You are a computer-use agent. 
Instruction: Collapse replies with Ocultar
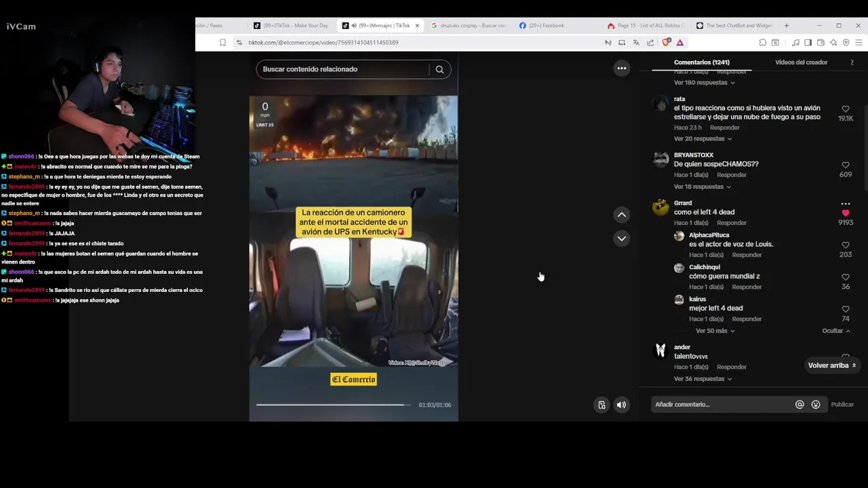pos(835,331)
